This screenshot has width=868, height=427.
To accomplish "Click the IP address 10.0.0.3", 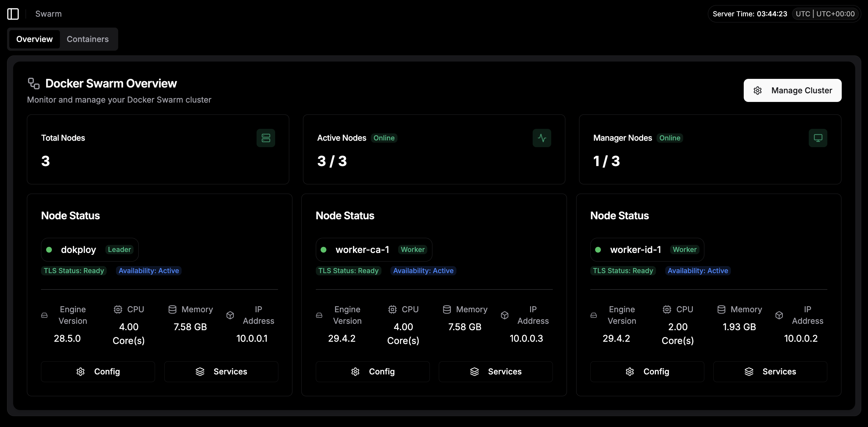I will [526, 338].
